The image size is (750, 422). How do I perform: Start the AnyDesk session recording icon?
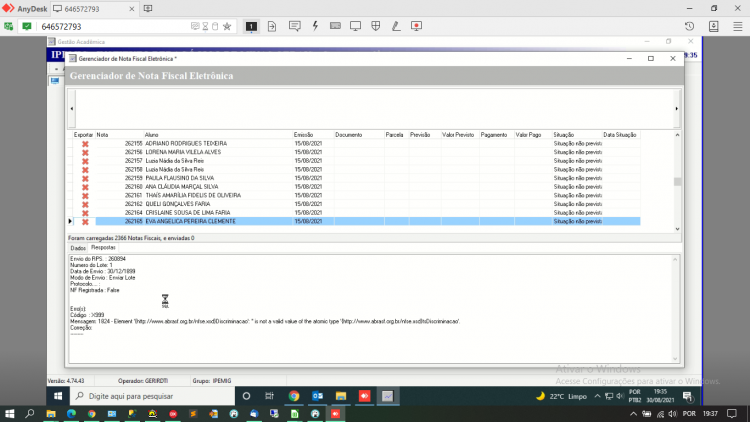pos(417,26)
